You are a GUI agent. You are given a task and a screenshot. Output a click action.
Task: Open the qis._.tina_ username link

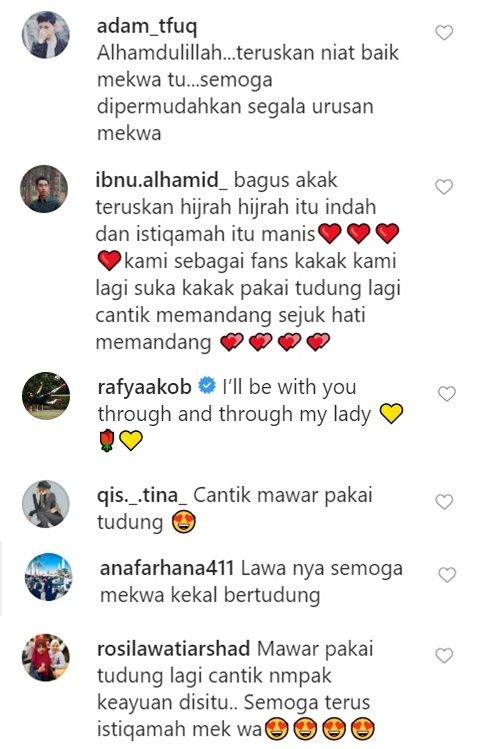point(142,495)
